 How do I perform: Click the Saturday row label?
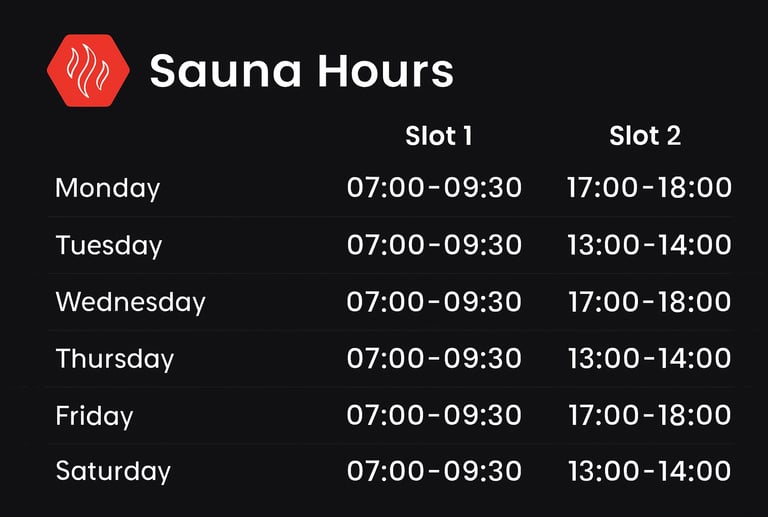pos(113,471)
